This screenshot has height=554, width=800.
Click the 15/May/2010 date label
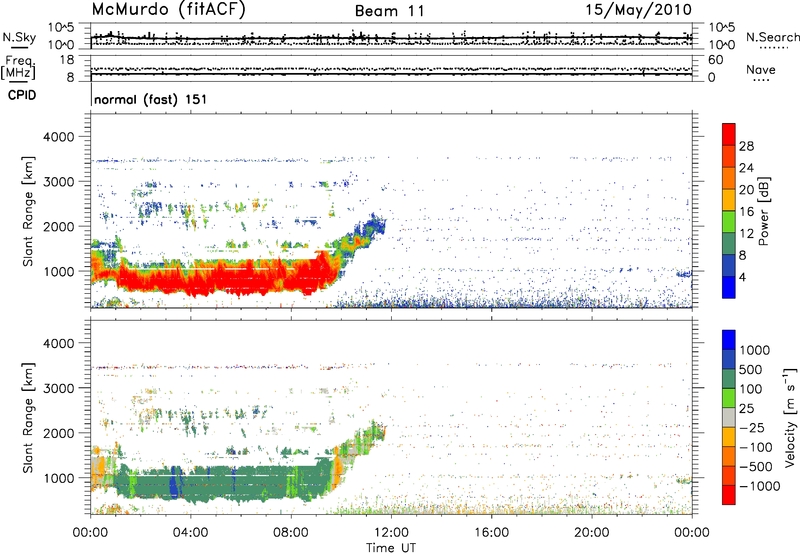pos(638,10)
